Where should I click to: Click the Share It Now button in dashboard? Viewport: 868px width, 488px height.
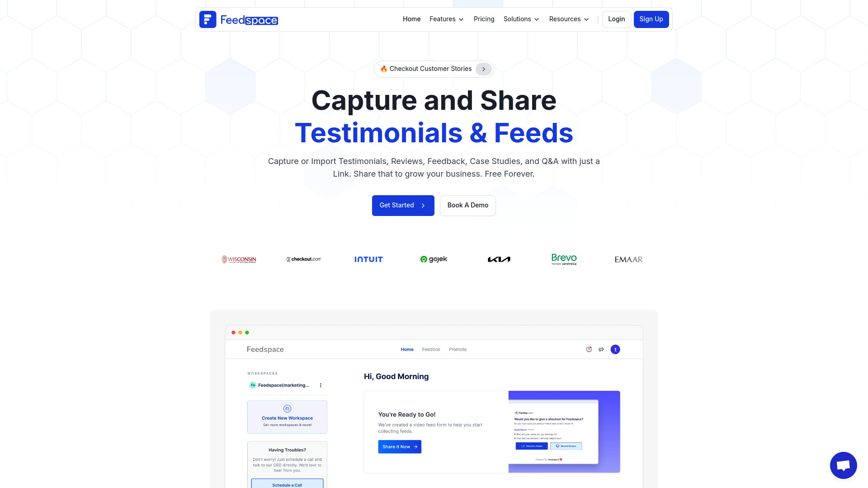tap(400, 446)
